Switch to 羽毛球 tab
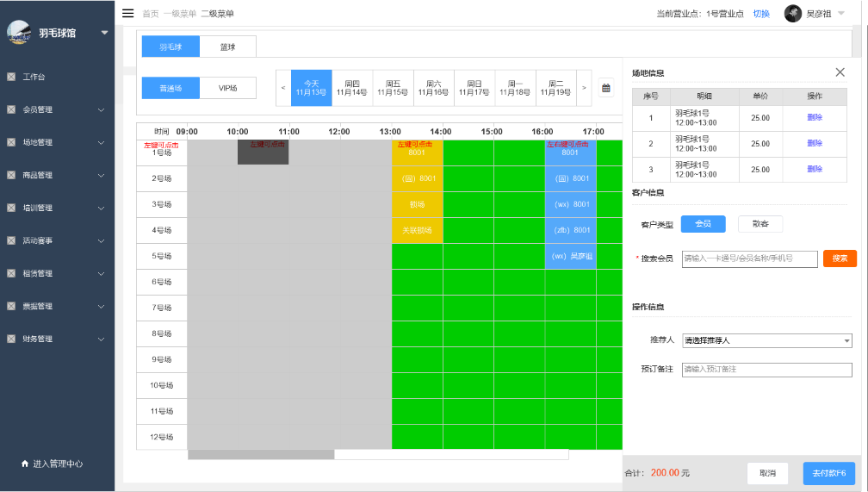868x492 pixels. (170, 47)
